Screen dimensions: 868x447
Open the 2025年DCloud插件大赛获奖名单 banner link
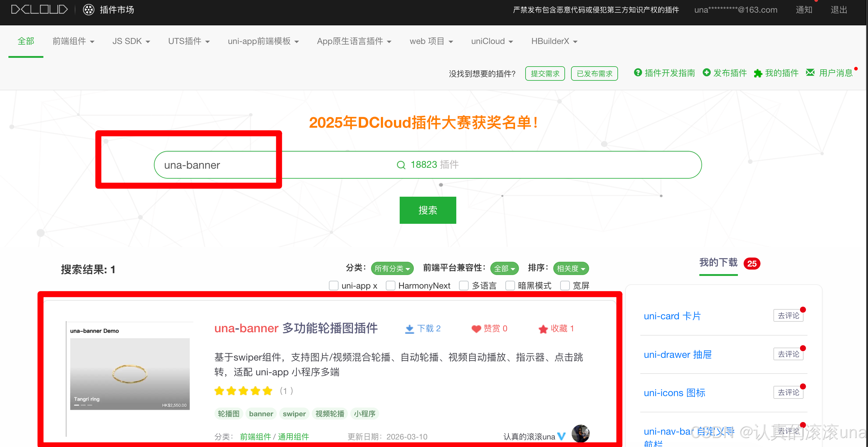tap(423, 122)
